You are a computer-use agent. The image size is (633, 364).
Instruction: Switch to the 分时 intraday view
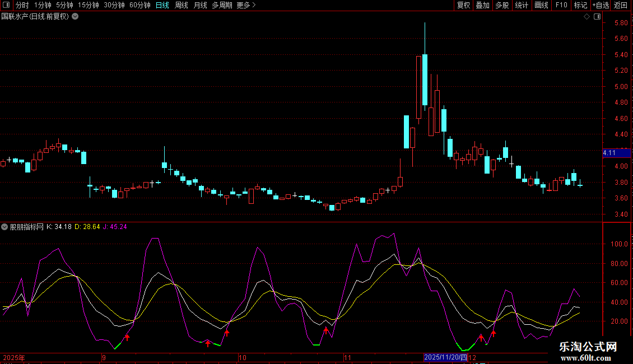coord(22,5)
